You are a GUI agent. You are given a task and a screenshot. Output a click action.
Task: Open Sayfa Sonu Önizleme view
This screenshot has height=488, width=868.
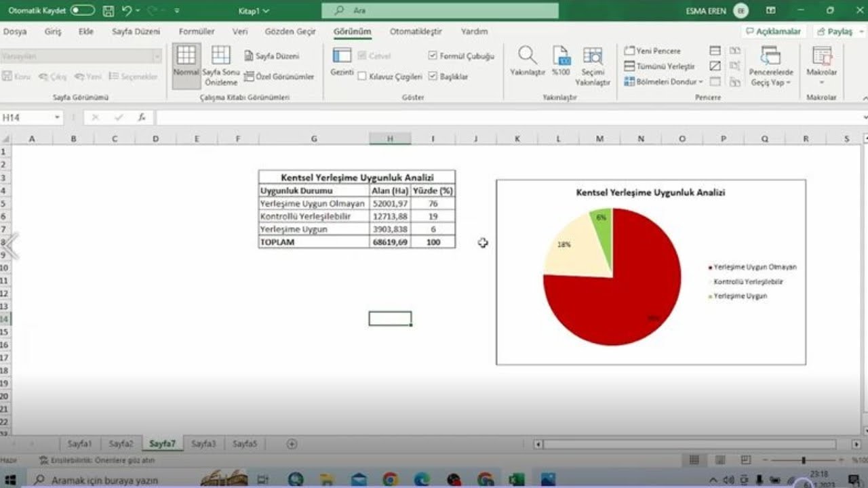(221, 66)
